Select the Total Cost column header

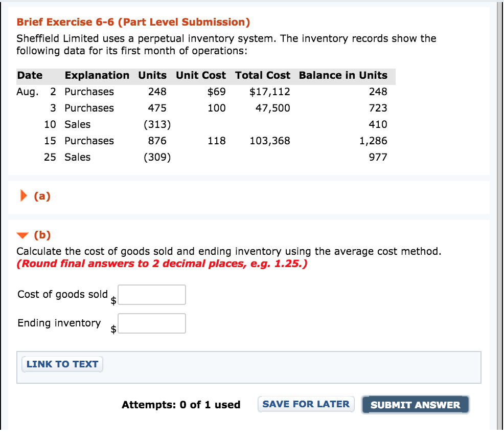click(x=263, y=75)
